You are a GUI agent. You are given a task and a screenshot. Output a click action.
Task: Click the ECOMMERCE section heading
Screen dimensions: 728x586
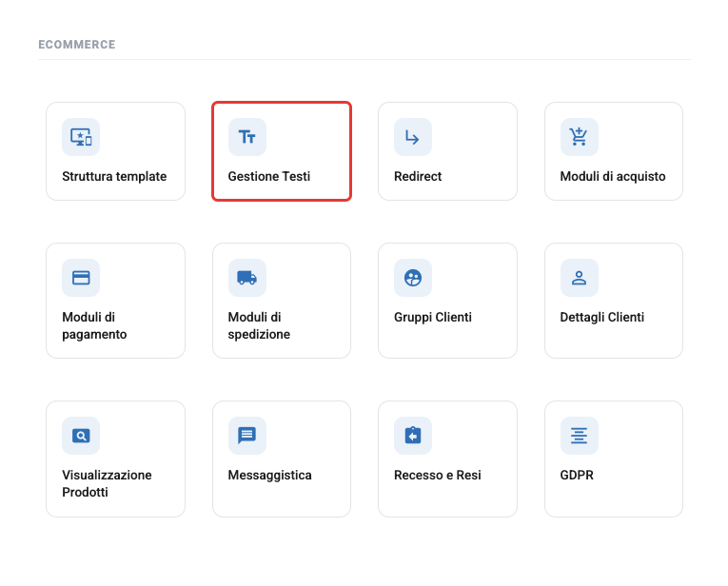pos(77,45)
